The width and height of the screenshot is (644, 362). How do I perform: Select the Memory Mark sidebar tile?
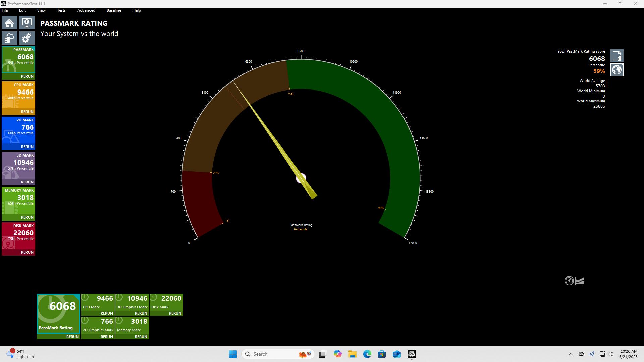(x=18, y=201)
